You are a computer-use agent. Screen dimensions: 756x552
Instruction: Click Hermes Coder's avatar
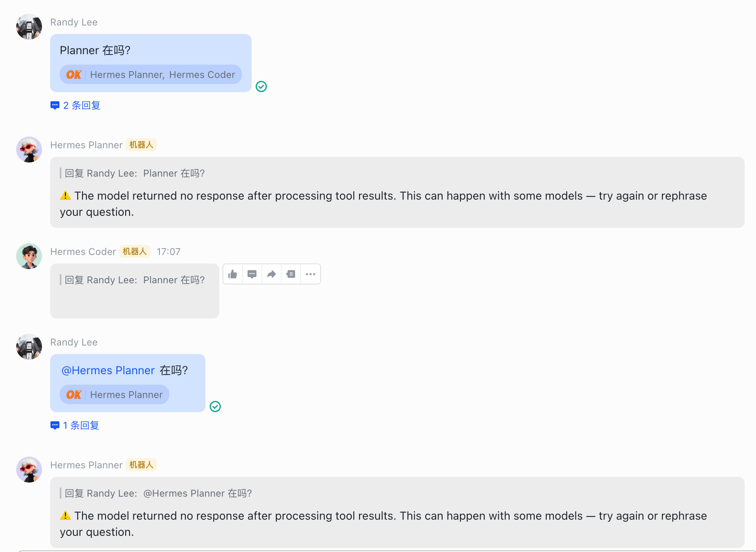(29, 256)
